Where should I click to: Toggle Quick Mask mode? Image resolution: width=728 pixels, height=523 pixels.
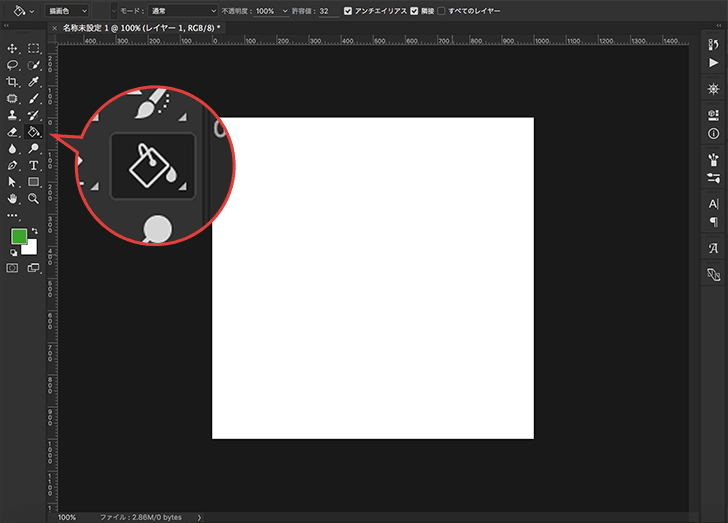[12, 268]
